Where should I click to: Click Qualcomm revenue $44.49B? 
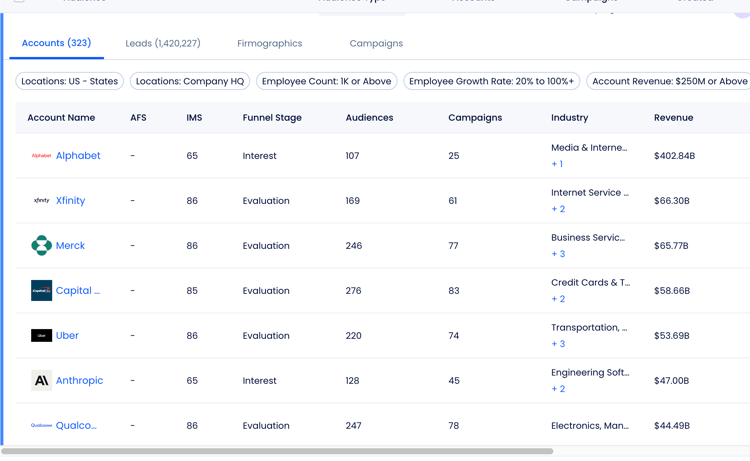[x=672, y=426]
